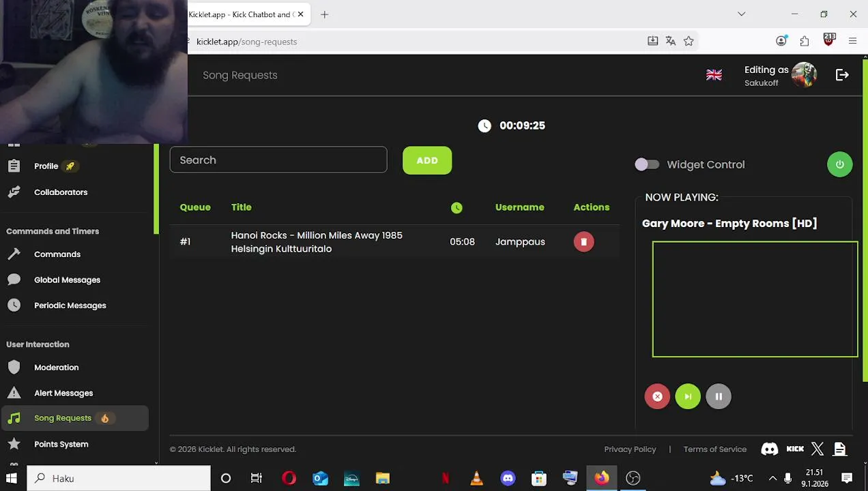Open VLC media player from the taskbar
868x491 pixels.
476,478
